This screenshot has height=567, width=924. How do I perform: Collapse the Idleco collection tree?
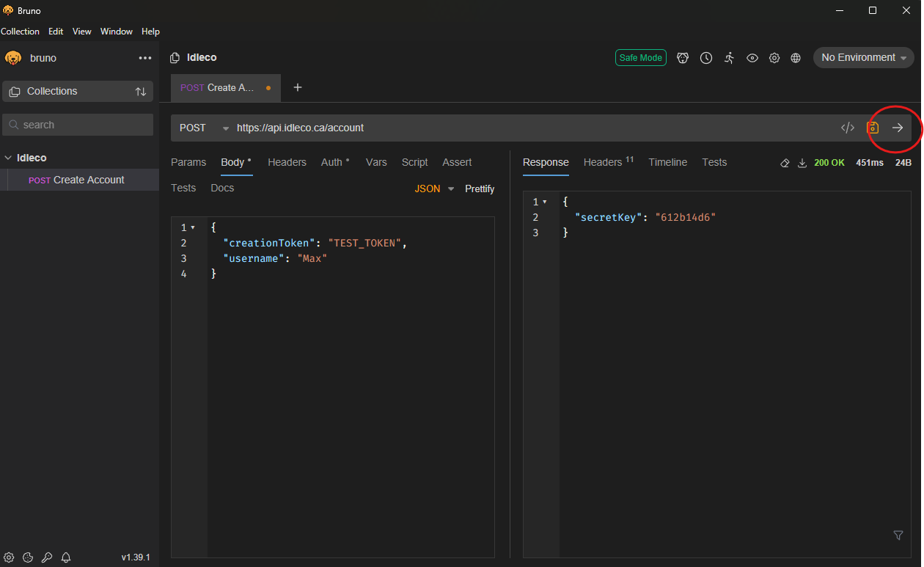tap(9, 158)
